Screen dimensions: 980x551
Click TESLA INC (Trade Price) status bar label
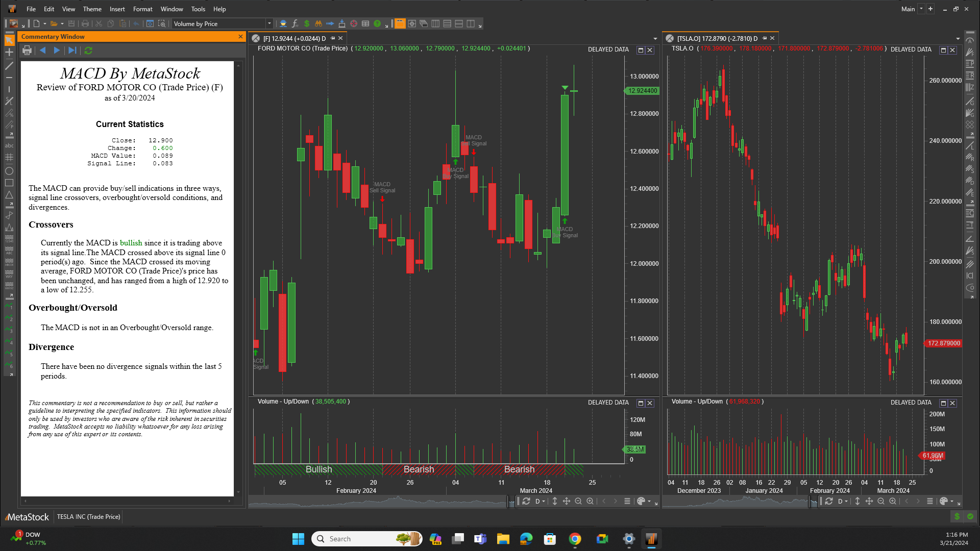(88, 517)
